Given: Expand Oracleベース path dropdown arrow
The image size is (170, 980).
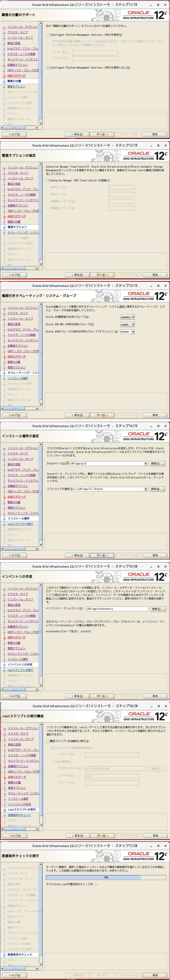Looking at the screenshot, I should click(146, 463).
